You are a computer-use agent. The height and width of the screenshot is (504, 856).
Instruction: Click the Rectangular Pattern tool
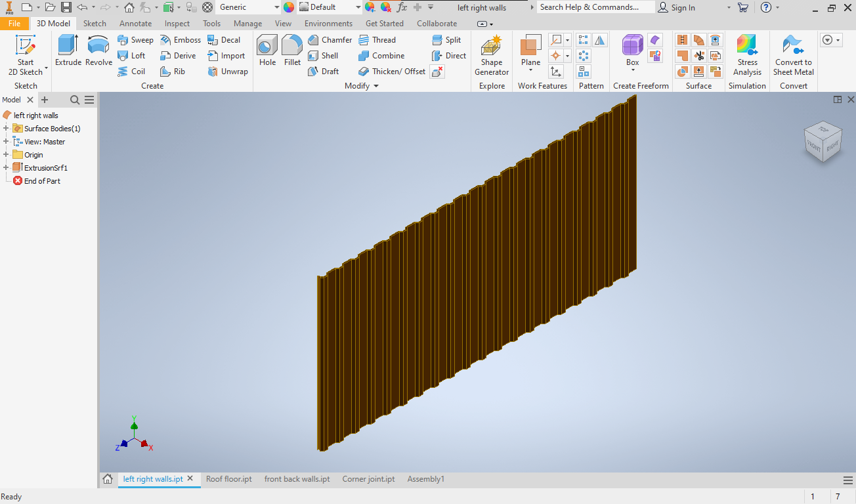583,40
